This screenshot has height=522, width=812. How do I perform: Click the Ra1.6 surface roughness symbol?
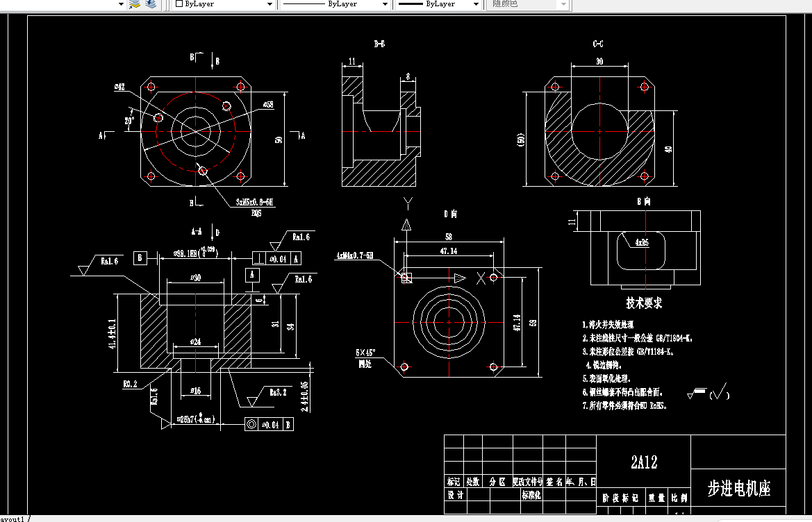pyautogui.click(x=108, y=262)
